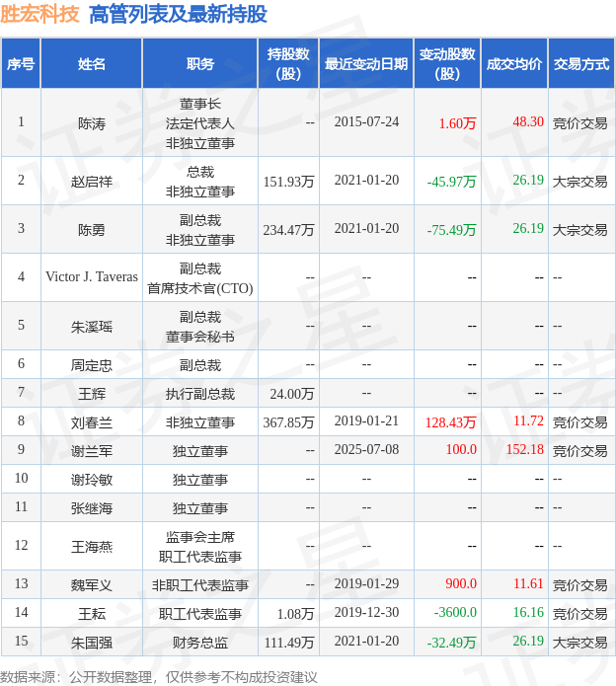The height and width of the screenshot is (686, 616).
Task: Select the name 陈涛
Action: [x=92, y=123]
